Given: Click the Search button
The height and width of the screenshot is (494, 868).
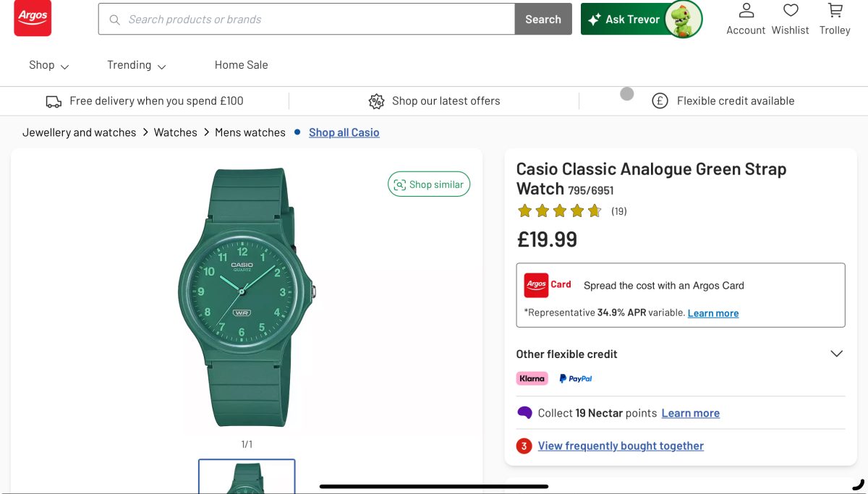Looking at the screenshot, I should 543,20.
